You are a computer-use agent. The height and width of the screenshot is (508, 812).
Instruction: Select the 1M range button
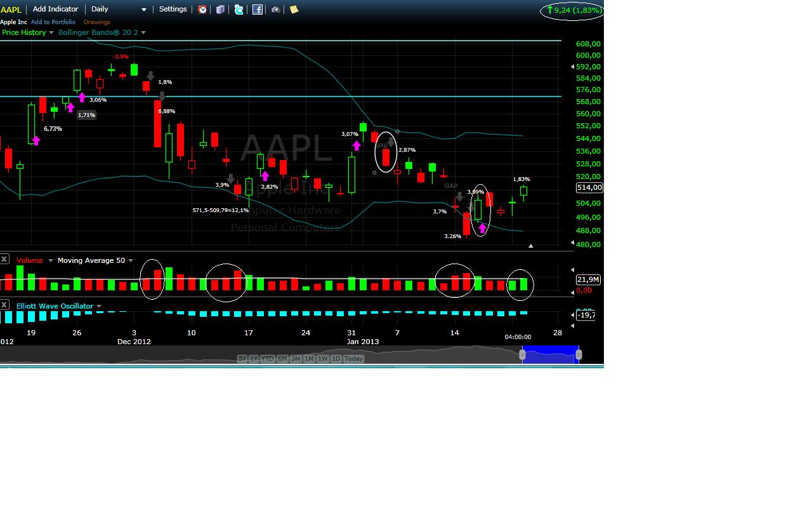pos(309,359)
